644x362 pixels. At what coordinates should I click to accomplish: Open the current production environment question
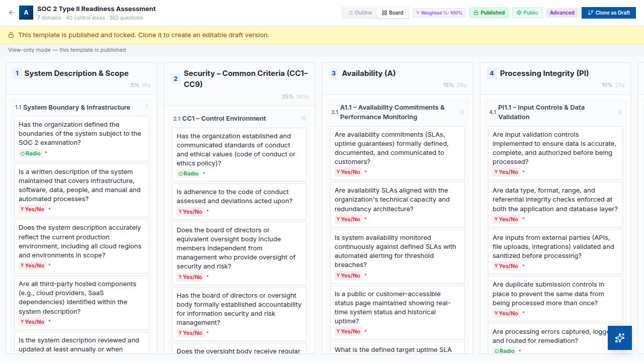(x=82, y=246)
